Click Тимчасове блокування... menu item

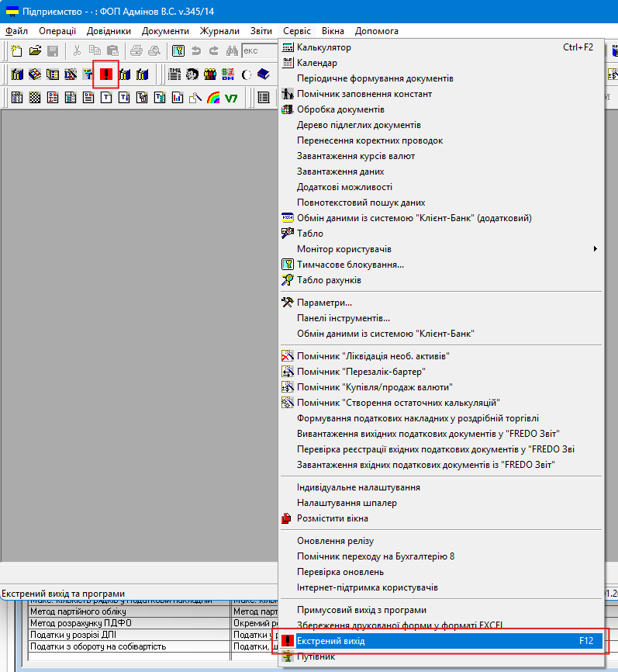(x=350, y=265)
